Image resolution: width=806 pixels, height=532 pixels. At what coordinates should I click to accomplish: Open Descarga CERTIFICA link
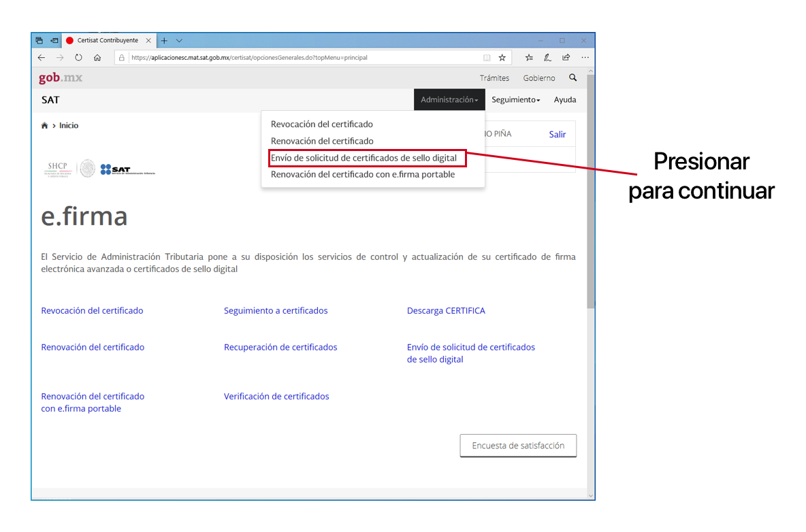point(446,311)
